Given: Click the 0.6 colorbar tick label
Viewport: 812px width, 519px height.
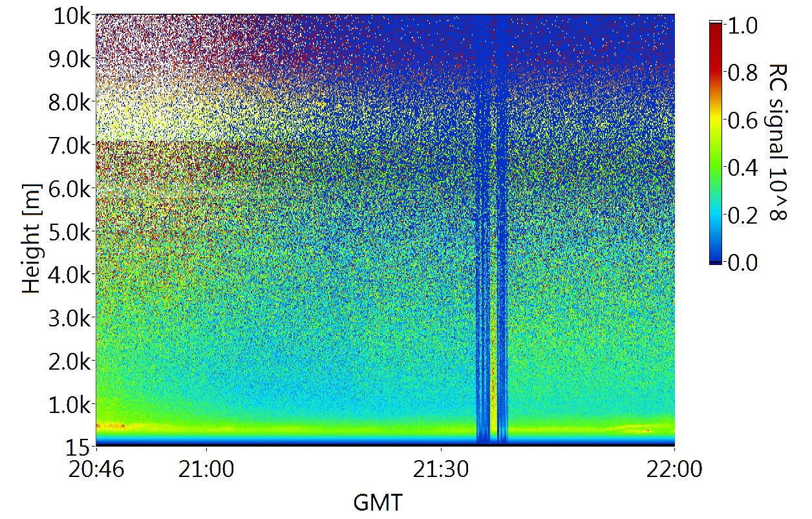Looking at the screenshot, I should tap(742, 120).
